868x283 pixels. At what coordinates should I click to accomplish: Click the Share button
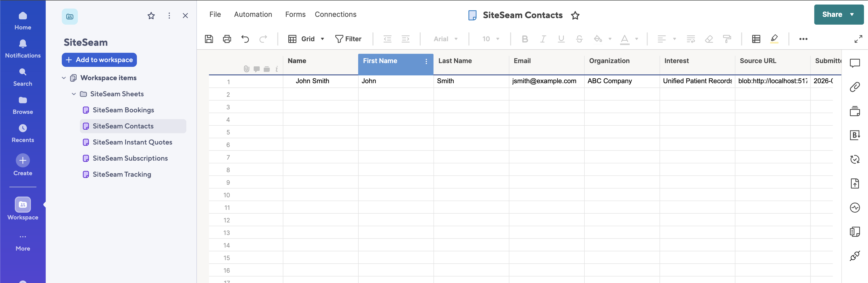(838, 15)
